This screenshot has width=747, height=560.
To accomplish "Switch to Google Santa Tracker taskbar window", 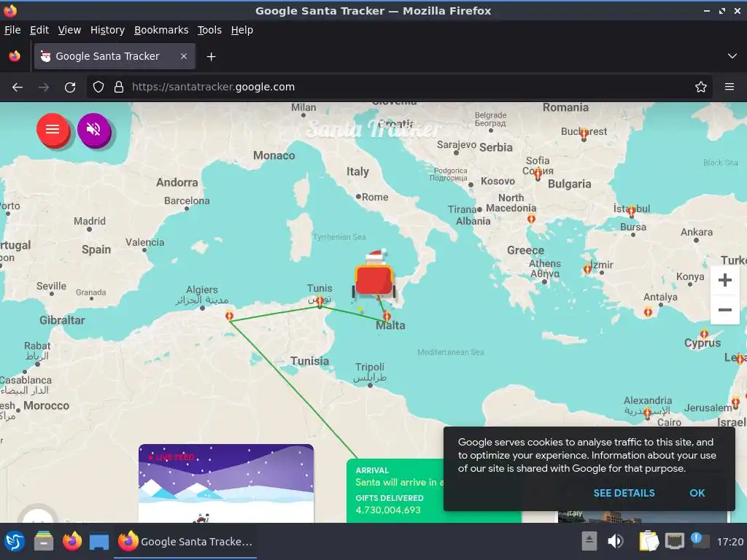I will [186, 542].
